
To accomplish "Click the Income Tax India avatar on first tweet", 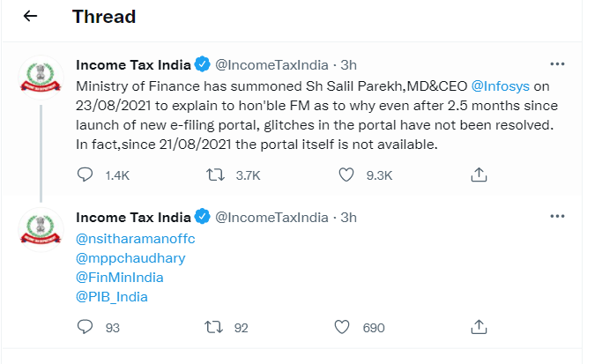I will [x=40, y=78].
